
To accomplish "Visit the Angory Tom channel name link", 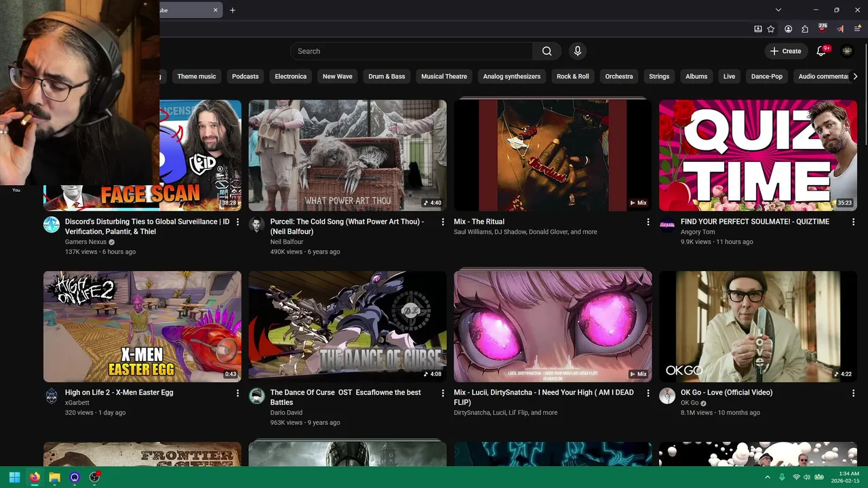I will tap(698, 232).
